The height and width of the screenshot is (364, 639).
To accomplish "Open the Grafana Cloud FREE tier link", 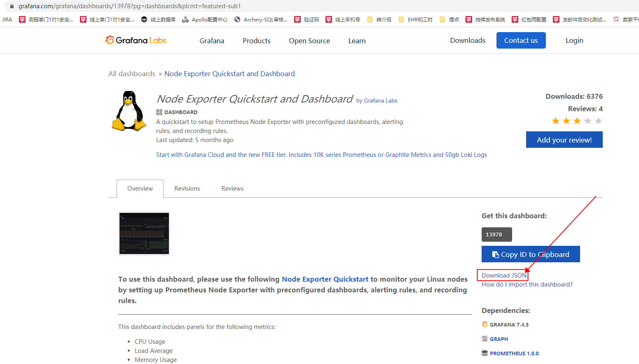I will (x=321, y=155).
